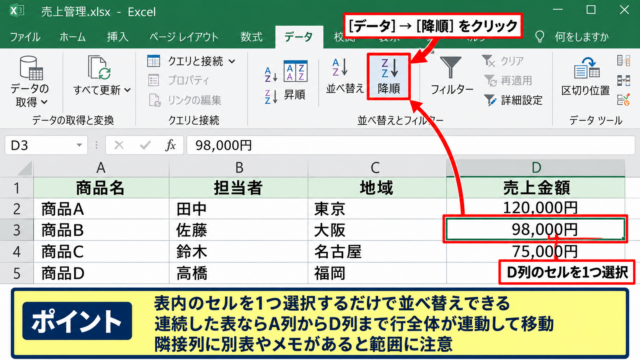Click cell containing 東京
The width and height of the screenshot is (640, 360).
coord(376,209)
